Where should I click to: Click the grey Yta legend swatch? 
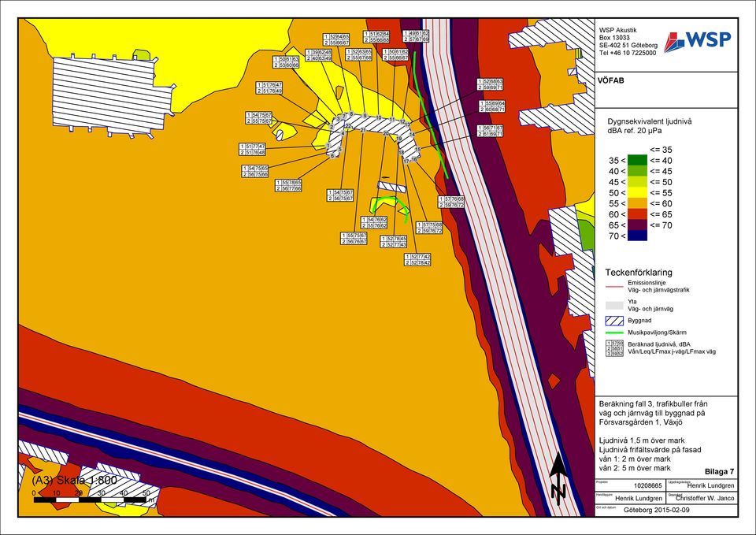point(615,306)
